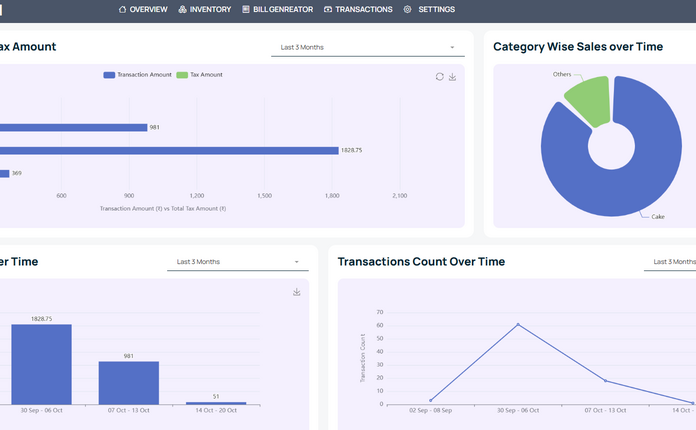The image size is (696, 430).
Task: Open the Last 3 Months dropdown for Tax Amount
Action: point(367,47)
